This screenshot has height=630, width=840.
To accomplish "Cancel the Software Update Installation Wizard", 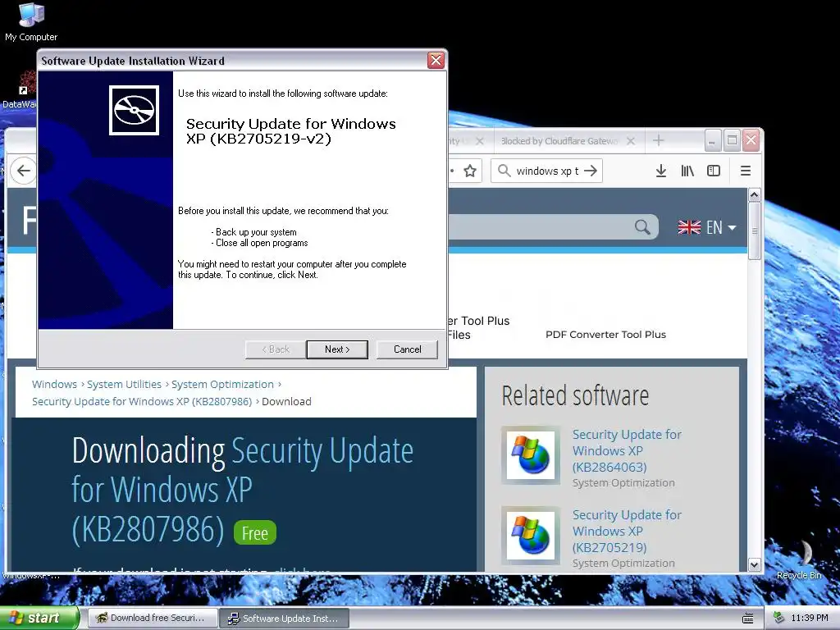I will [x=407, y=349].
